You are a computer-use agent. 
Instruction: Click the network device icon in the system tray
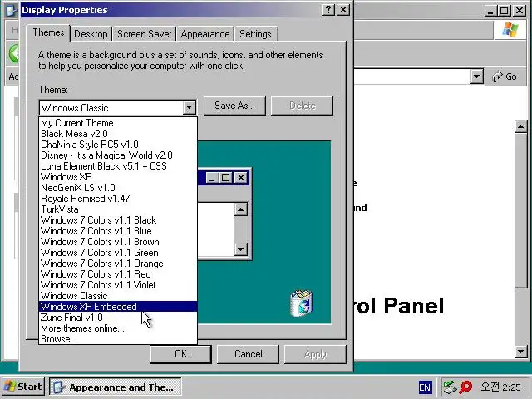pyautogui.click(x=450, y=387)
